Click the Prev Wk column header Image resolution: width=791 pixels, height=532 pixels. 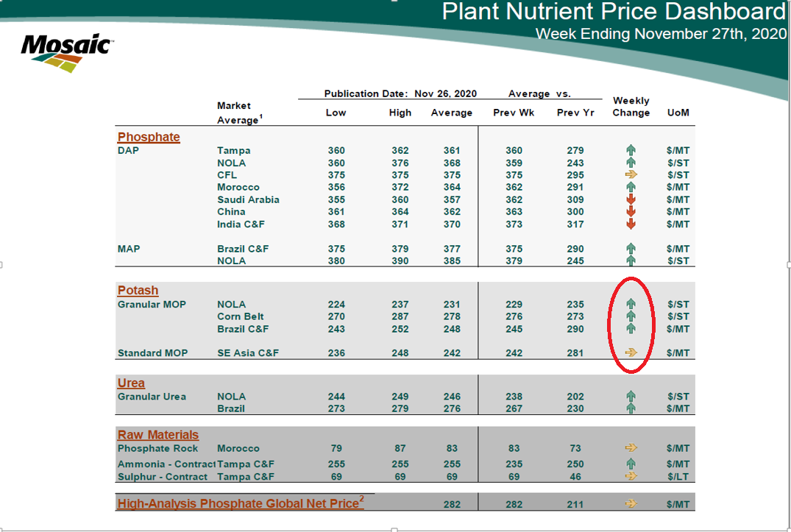point(514,113)
